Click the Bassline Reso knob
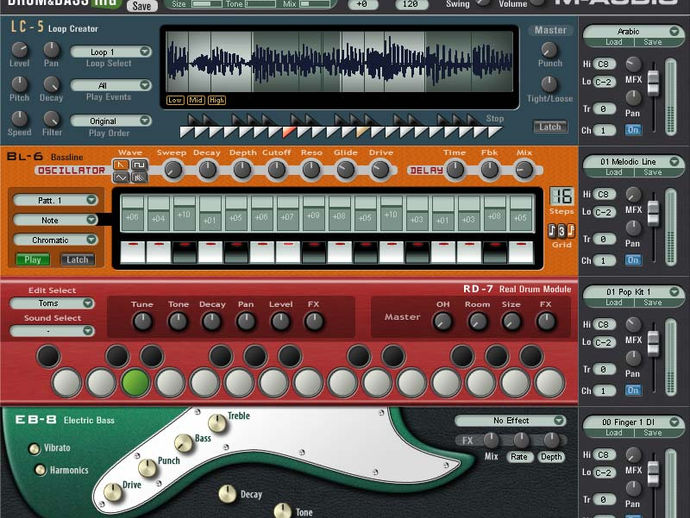The width and height of the screenshot is (690, 518). pyautogui.click(x=311, y=169)
